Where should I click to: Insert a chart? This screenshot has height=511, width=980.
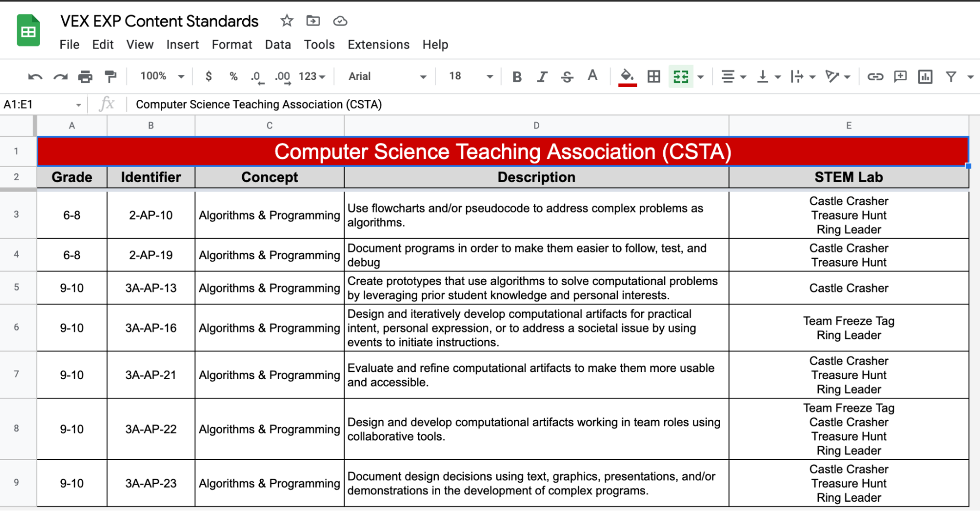click(x=925, y=76)
